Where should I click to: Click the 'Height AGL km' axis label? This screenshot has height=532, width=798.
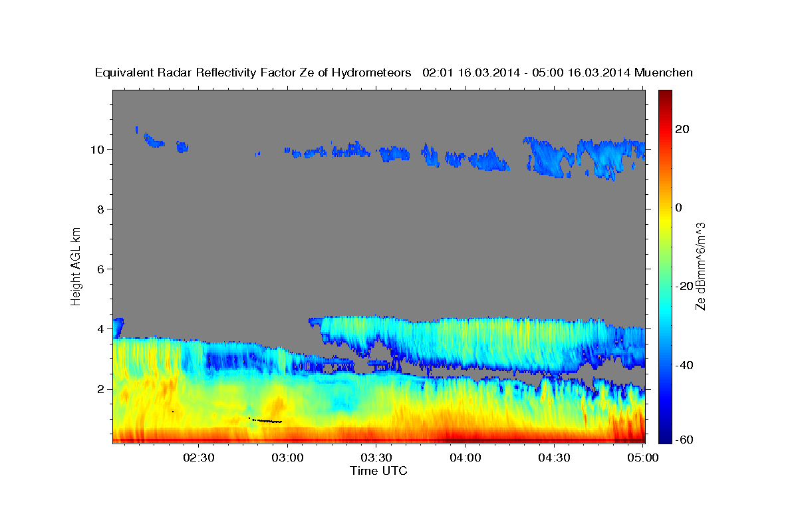76,265
